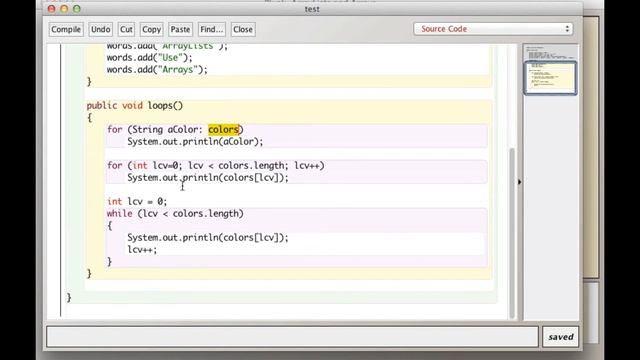Screen dimensions: 640x360
Task: Collapse the navigation view with side arrow
Action: pyautogui.click(x=519, y=182)
